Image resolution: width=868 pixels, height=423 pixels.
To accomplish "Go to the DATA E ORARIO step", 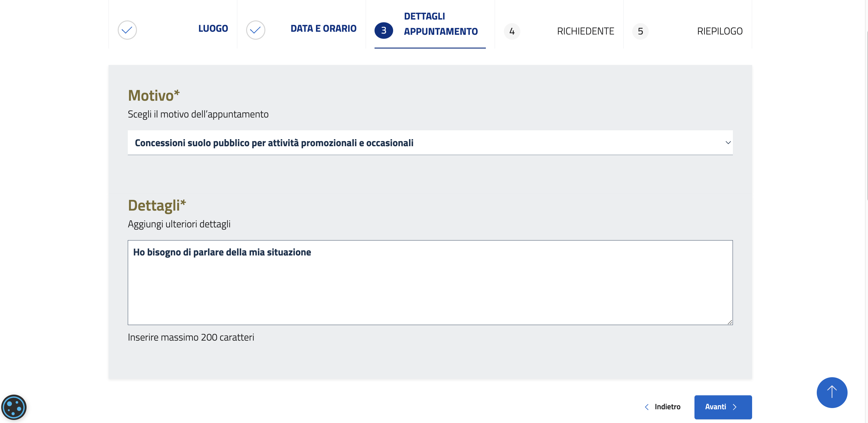I will [323, 29].
